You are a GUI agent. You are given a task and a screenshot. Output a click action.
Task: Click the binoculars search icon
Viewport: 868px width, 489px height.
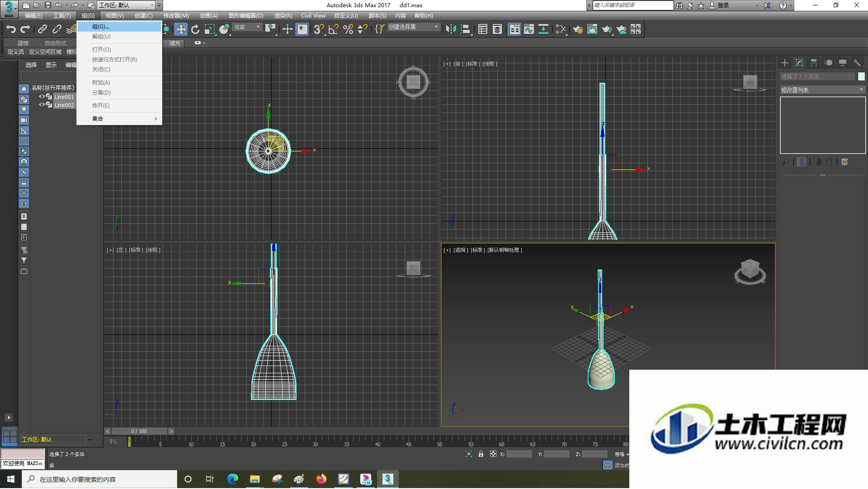(679, 5)
